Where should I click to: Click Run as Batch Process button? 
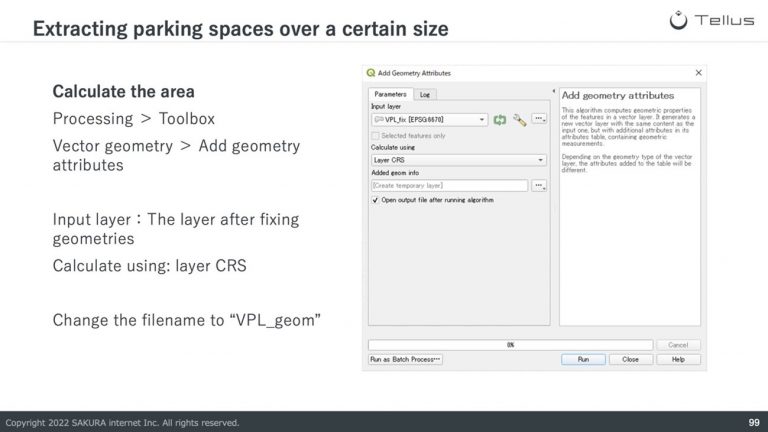(406, 360)
